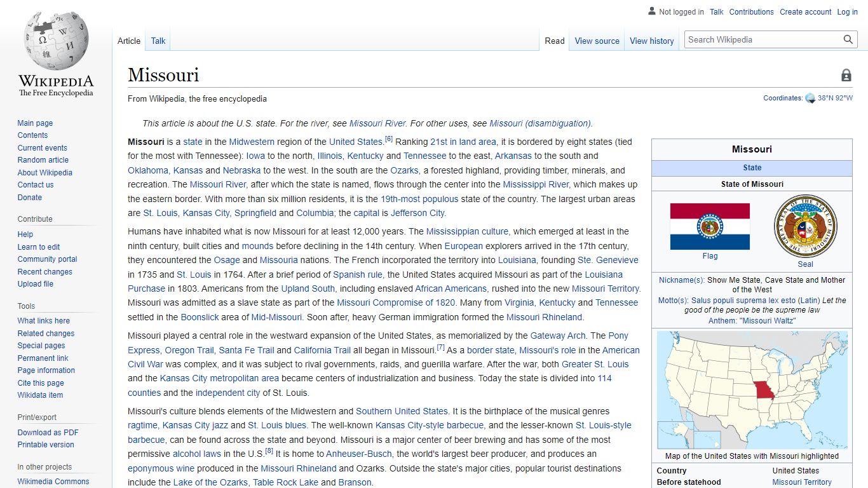This screenshot has height=488, width=868.
Task: Open Learn to edit link
Action: pyautogui.click(x=39, y=247)
